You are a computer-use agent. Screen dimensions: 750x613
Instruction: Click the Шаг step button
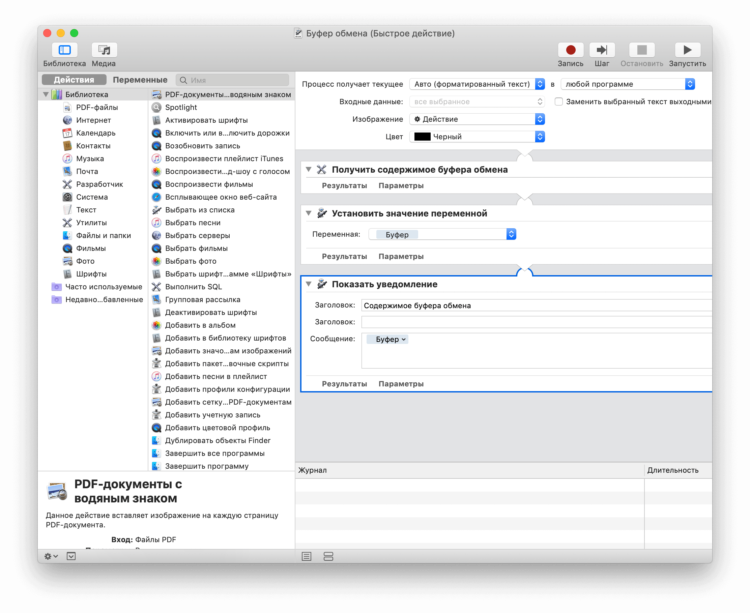click(602, 50)
